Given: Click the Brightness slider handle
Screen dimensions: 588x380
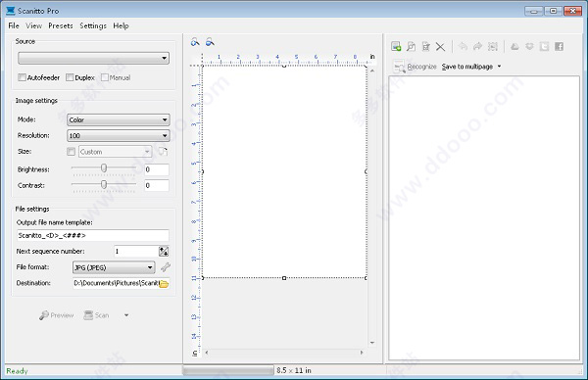Looking at the screenshot, I should 104,167.
